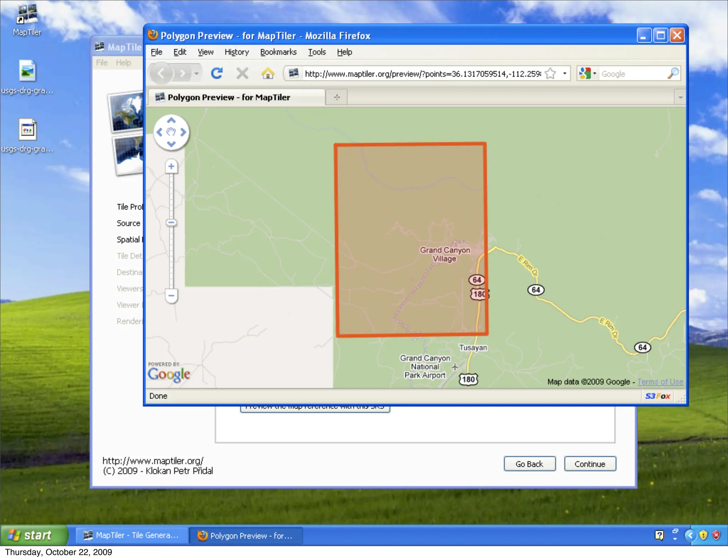This screenshot has height=560, width=728.
Task: Click the map zoom slider handle
Action: (171, 223)
